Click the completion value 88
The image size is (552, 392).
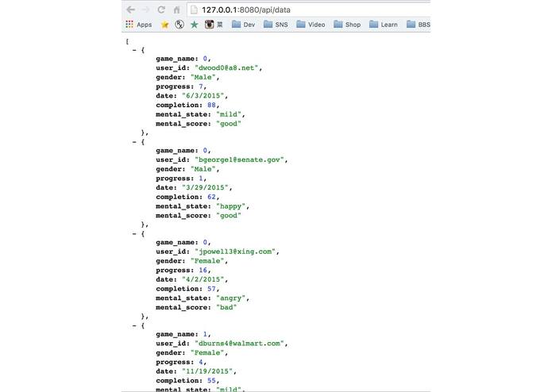[211, 105]
